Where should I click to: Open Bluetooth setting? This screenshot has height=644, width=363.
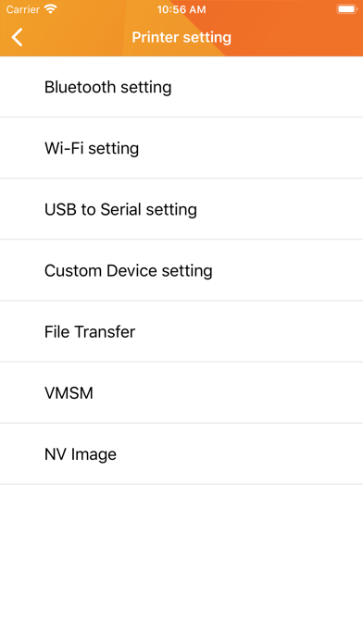pyautogui.click(x=181, y=87)
